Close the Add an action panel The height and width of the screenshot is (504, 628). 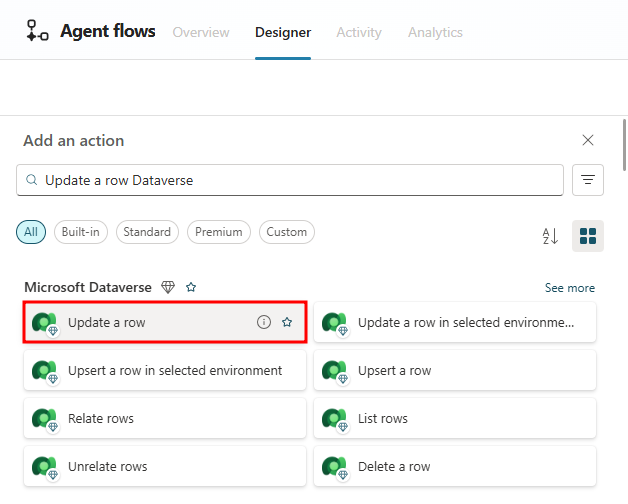click(588, 140)
